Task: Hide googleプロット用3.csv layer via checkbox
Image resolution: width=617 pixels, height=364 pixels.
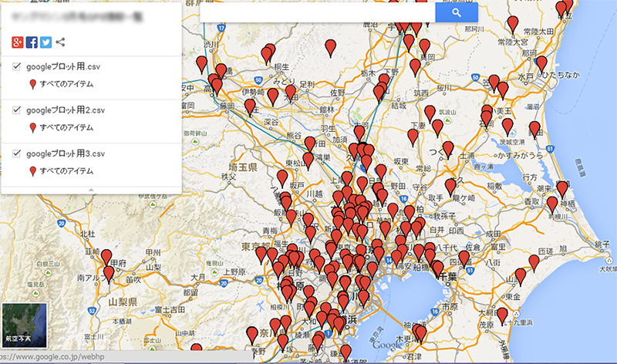Action: coord(17,153)
